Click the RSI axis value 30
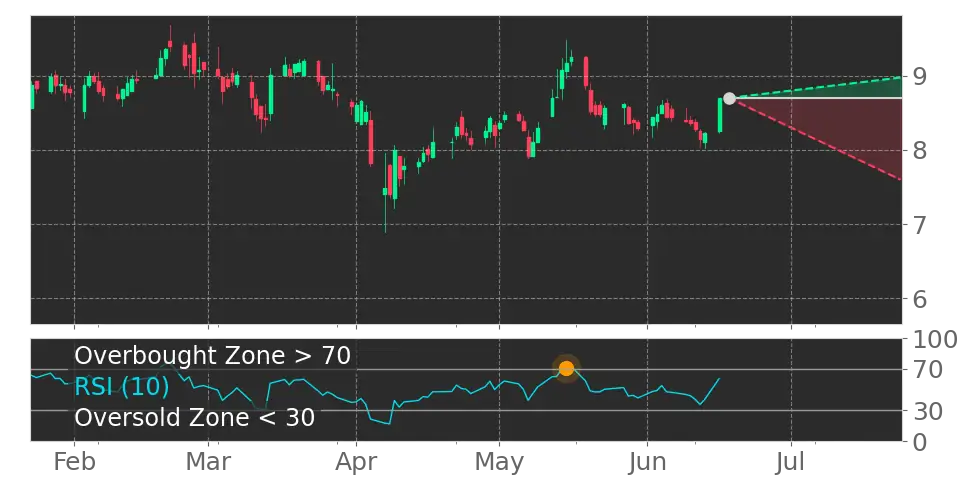 pyautogui.click(x=926, y=410)
